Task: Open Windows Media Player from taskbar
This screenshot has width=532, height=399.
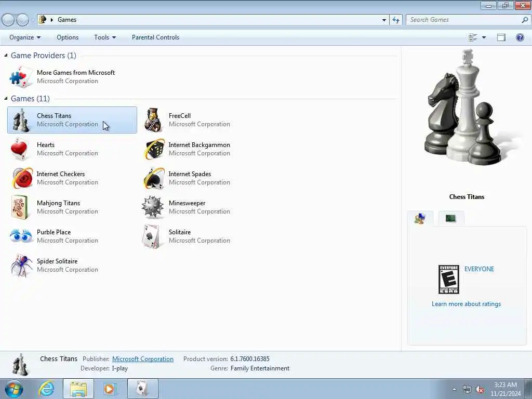Action: 109,389
